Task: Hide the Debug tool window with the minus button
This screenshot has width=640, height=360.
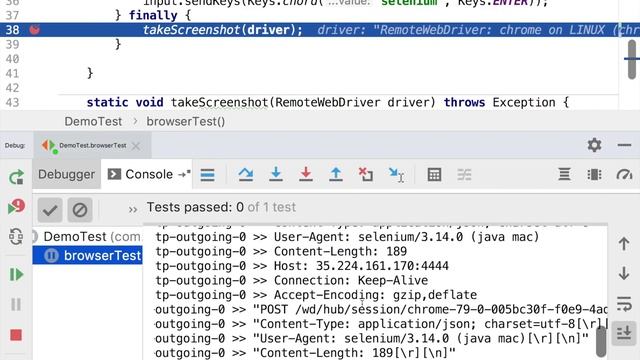Action: click(x=624, y=145)
